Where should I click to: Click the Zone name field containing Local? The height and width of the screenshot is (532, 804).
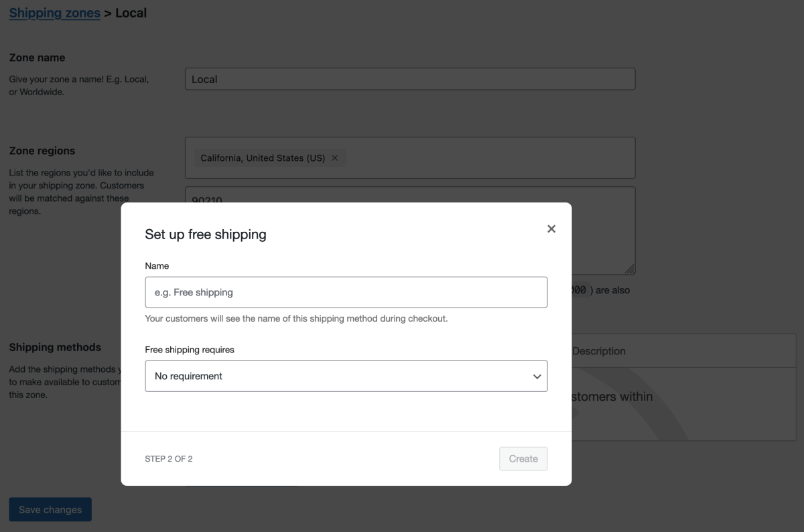point(410,78)
